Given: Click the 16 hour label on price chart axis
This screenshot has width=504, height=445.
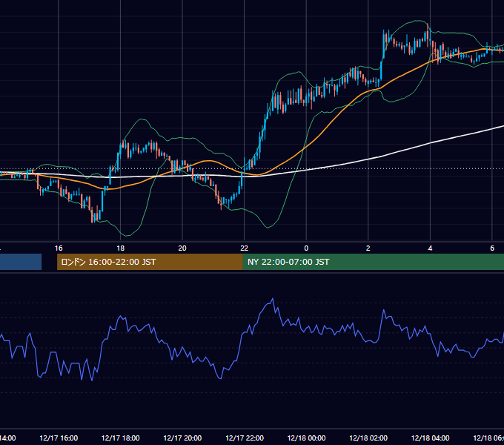Looking at the screenshot, I should click(59, 248).
